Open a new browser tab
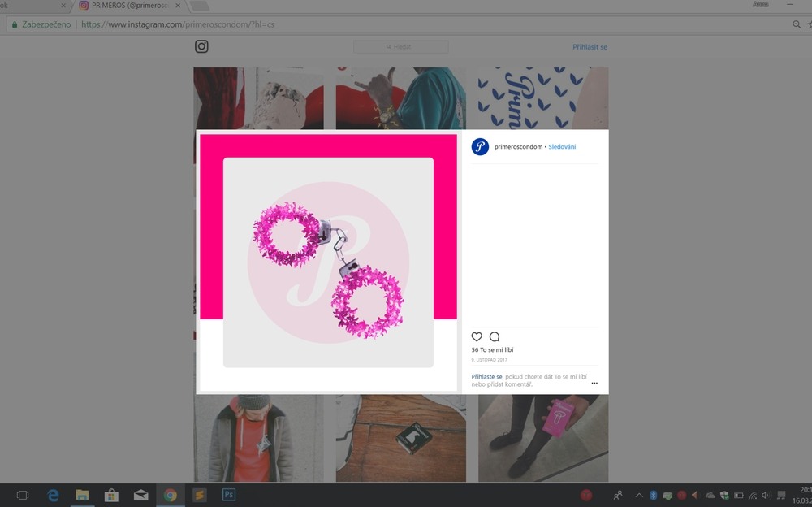812x507 pixels. (199, 6)
